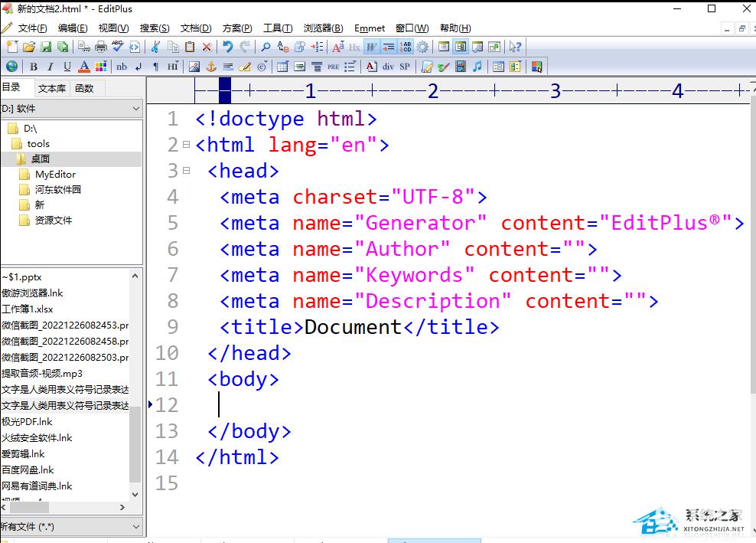Click the Preferences gear icon
Image resolution: width=756 pixels, height=543 pixels.
coord(422,47)
